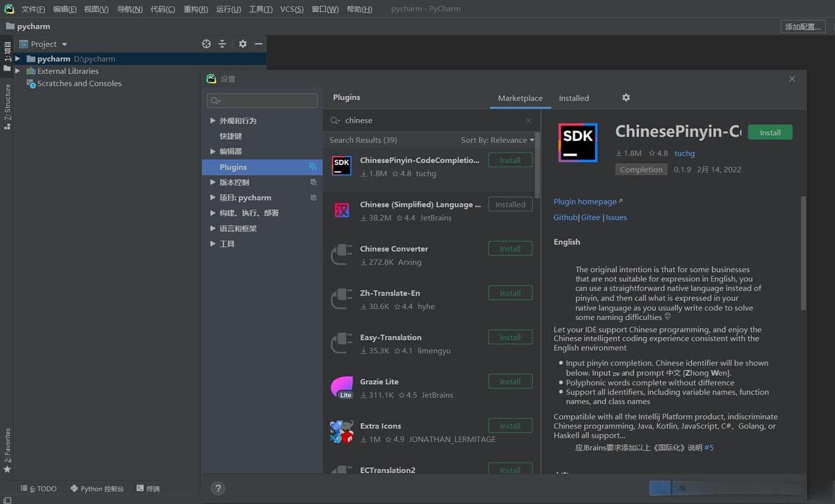Expand External Libraries tree node

tap(18, 71)
